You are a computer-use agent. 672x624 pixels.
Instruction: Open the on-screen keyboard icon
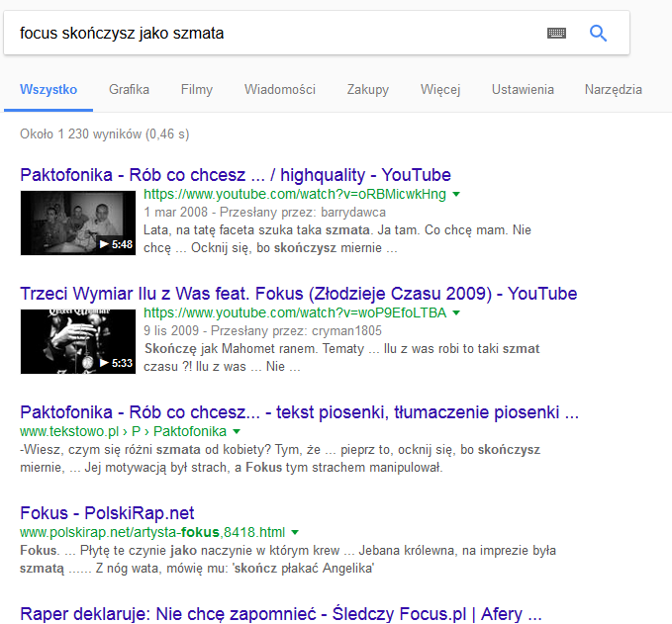coord(557,33)
